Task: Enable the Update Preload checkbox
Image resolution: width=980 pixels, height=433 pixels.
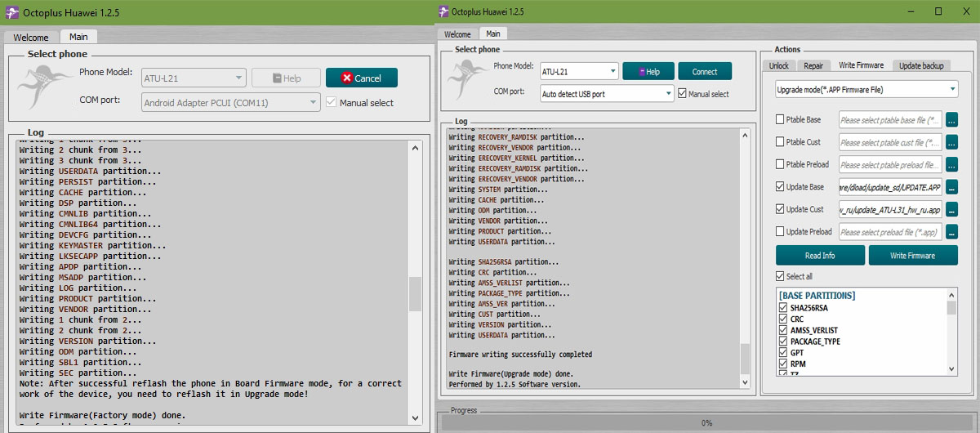Action: (x=780, y=232)
